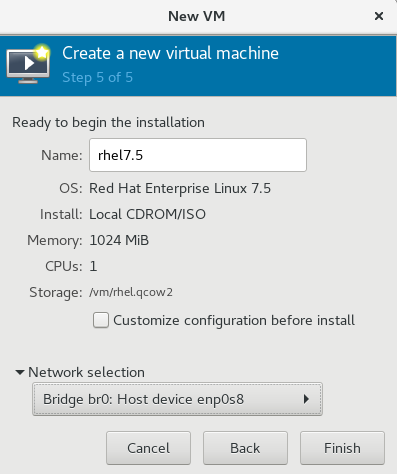The height and width of the screenshot is (474, 397).
Task: Click the Ready to begin the installation label
Action: pyautogui.click(x=108, y=123)
